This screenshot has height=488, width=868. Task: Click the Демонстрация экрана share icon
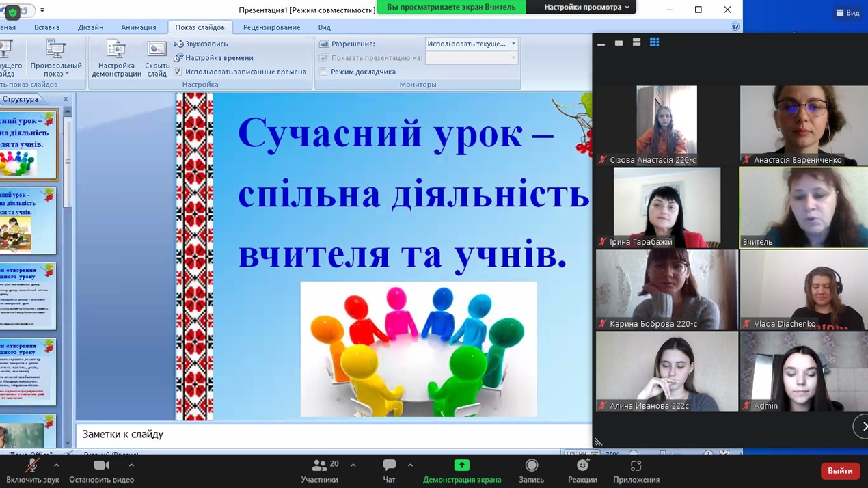tap(461, 466)
